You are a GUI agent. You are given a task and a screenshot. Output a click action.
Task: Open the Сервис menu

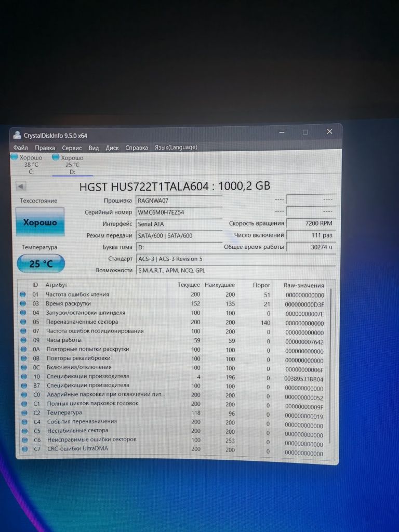pos(72,148)
